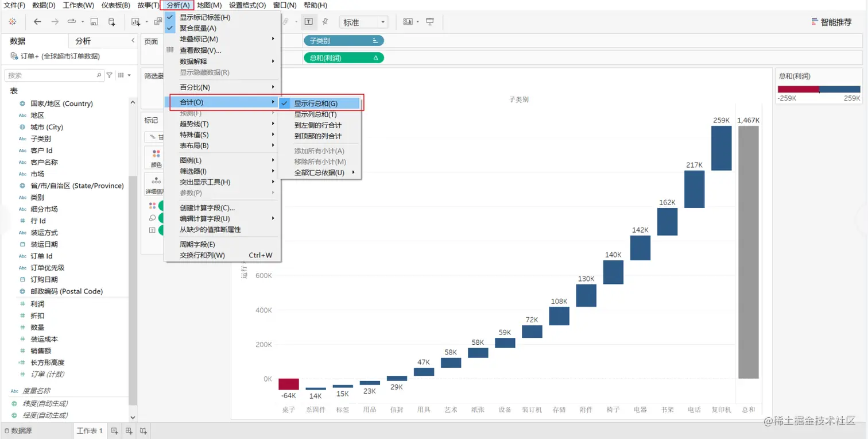Click the tooltip mark icon in Marks card

(x=152, y=218)
